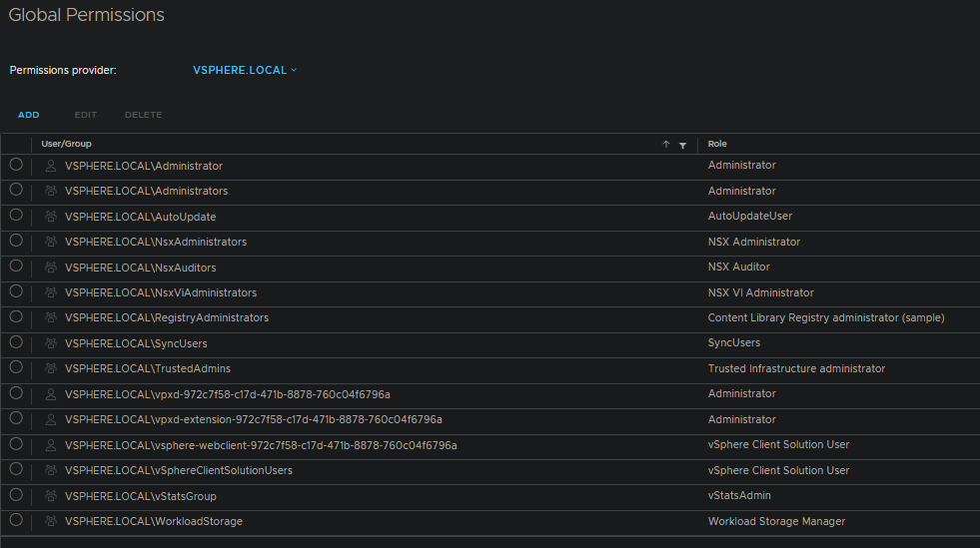
Task: Click the group icon next to TrustedAdmins
Action: (x=51, y=368)
